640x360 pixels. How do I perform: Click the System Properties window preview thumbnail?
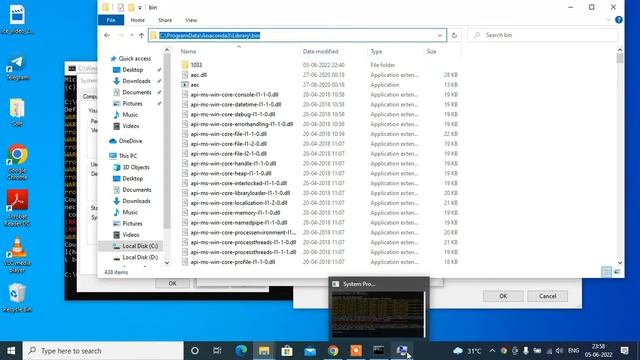(379, 314)
